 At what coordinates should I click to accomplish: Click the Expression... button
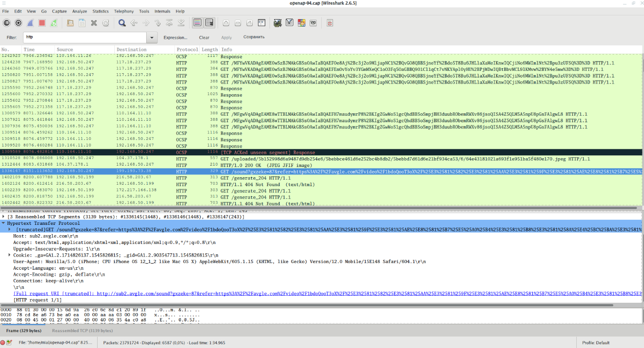coord(175,37)
